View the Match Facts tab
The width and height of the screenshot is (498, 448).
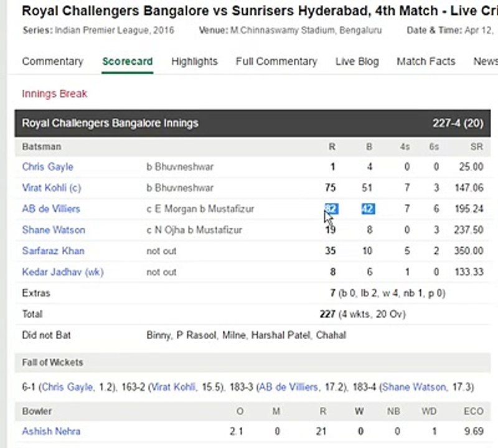point(426,61)
